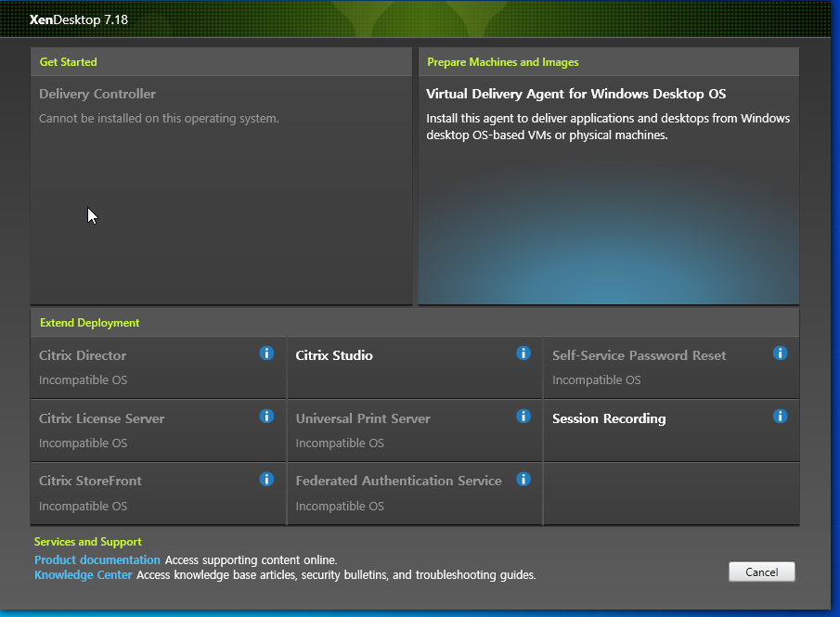The width and height of the screenshot is (840, 617).
Task: Click info icon for Citrix StoreFront
Action: click(x=266, y=479)
